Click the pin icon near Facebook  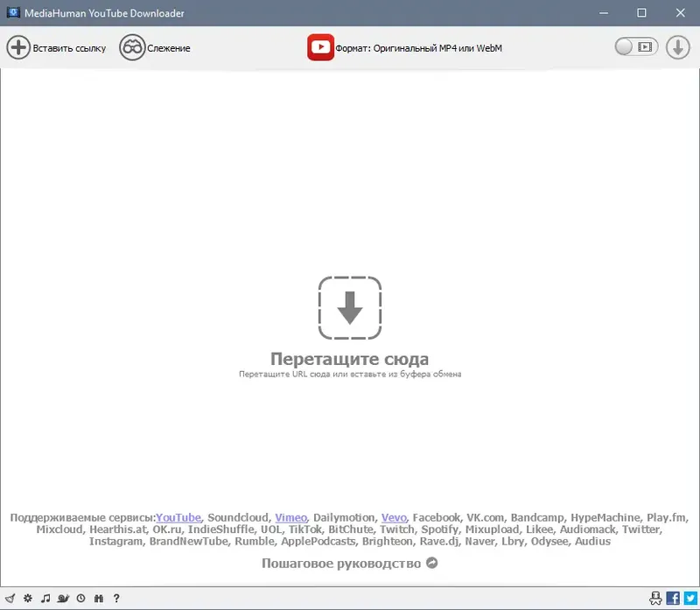point(655,599)
